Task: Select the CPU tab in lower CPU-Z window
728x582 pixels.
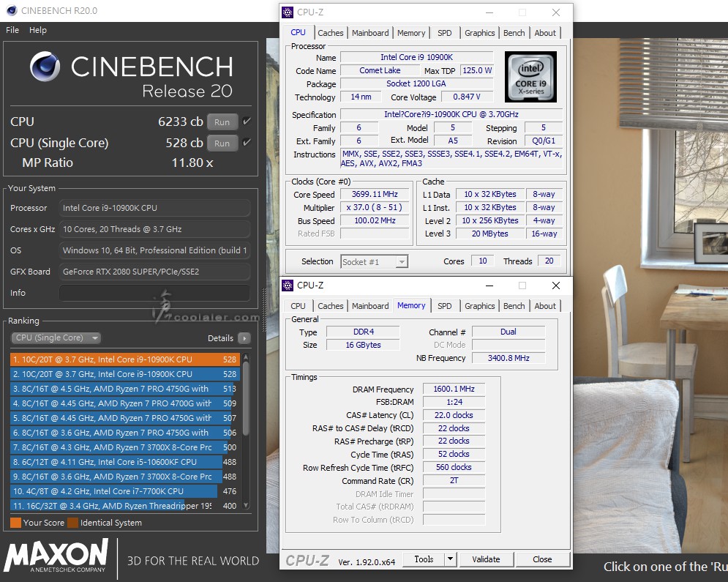Action: pyautogui.click(x=298, y=306)
